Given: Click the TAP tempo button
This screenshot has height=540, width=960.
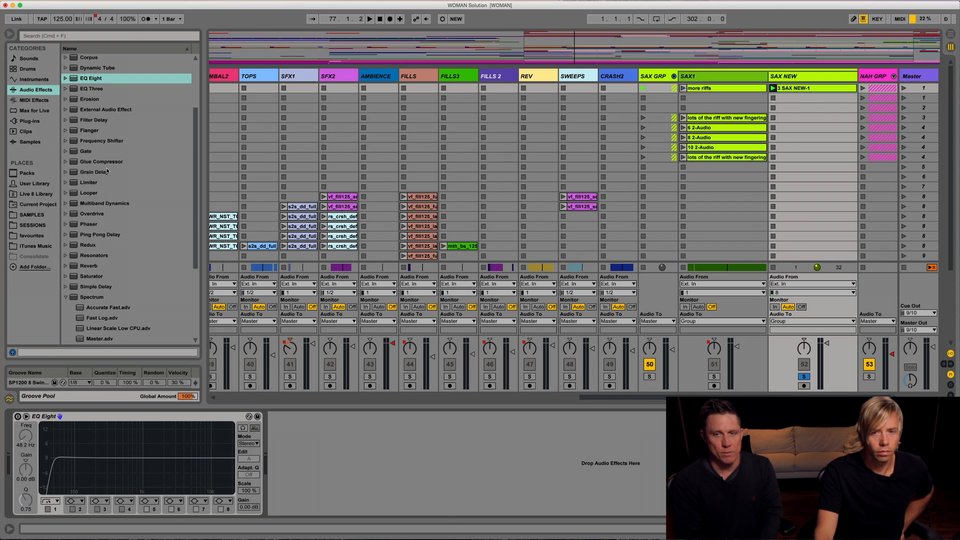Looking at the screenshot, I should click(42, 19).
